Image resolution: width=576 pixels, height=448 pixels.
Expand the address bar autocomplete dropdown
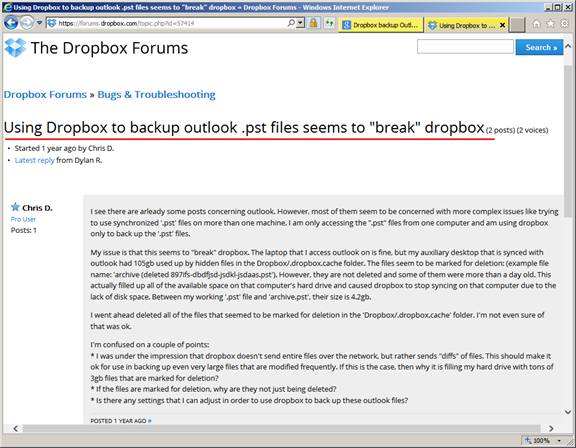(300, 23)
